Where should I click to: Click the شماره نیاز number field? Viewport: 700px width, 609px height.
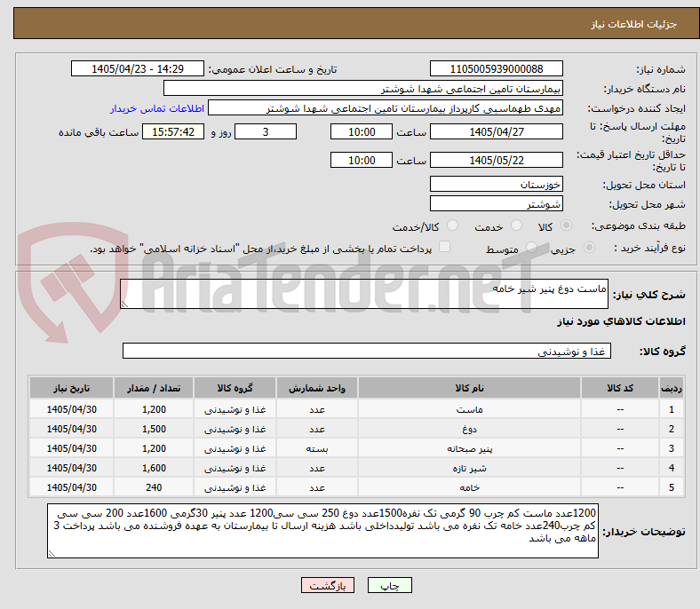point(496,68)
